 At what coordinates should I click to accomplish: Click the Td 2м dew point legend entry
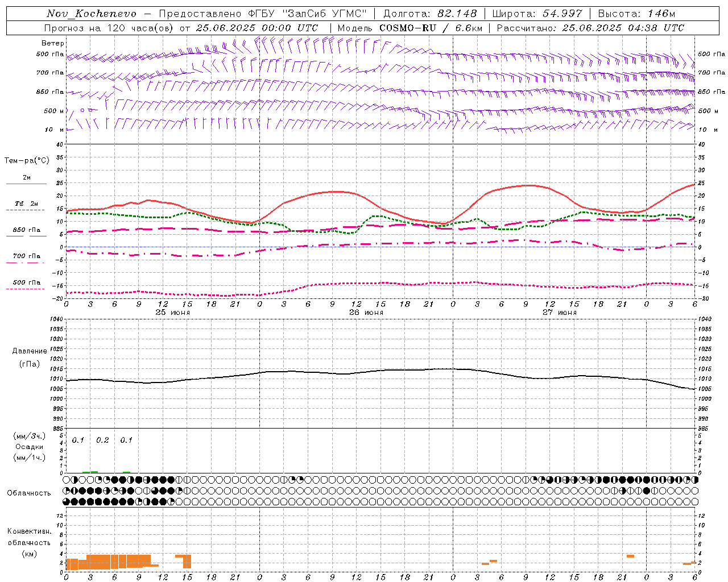(27, 203)
